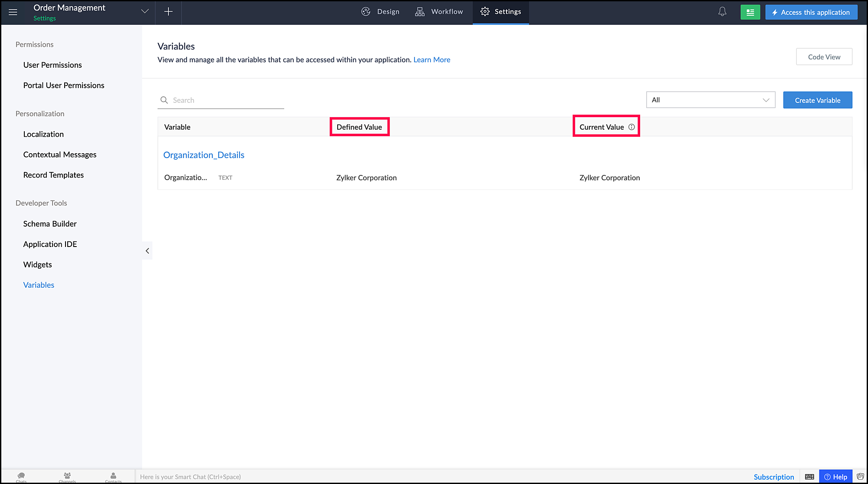Click the plus icon in the header
Viewport: 868px width, 484px height.
pyautogui.click(x=168, y=12)
